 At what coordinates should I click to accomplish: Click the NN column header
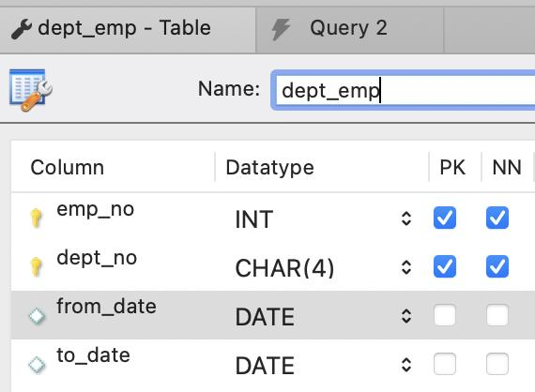pos(507,167)
